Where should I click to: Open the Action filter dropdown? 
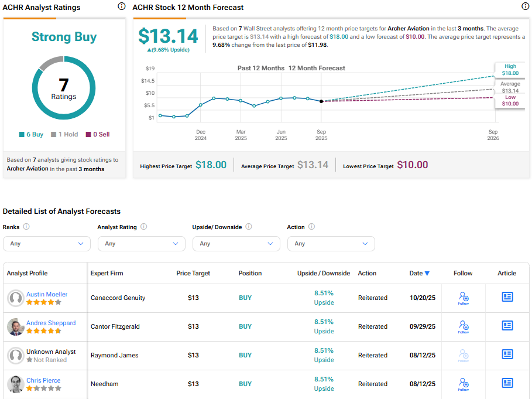pos(331,244)
